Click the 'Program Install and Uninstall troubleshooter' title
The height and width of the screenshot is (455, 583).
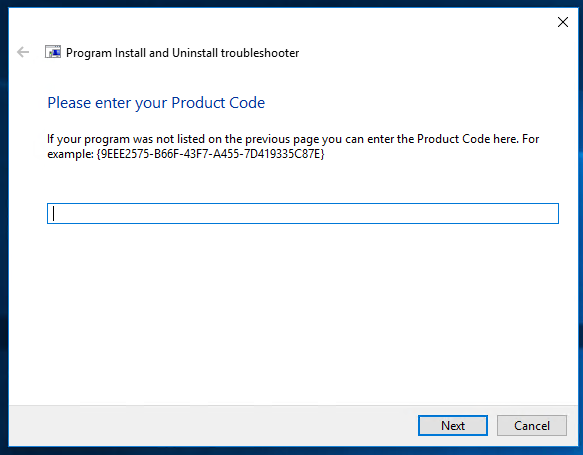click(182, 53)
